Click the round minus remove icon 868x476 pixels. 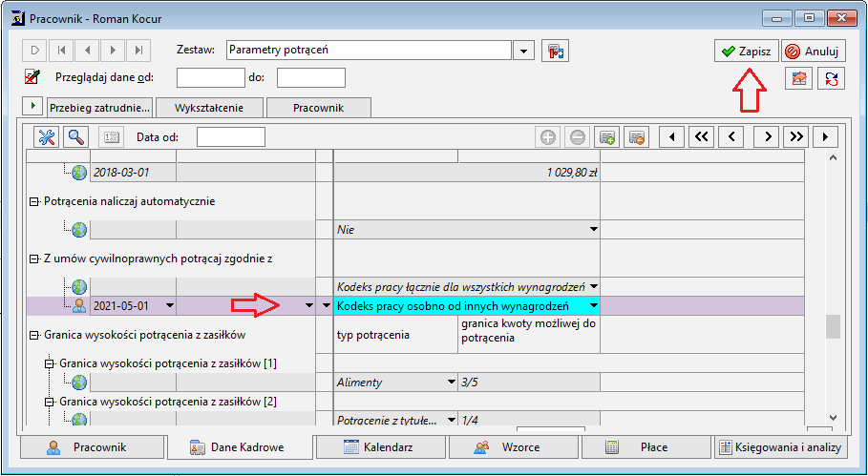pyautogui.click(x=578, y=137)
